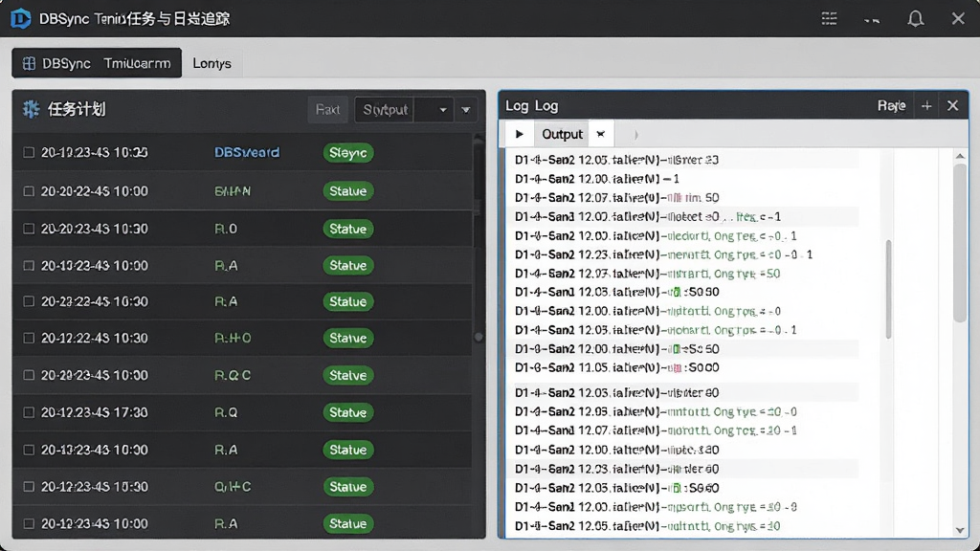Close the Log panel with X icon
The image size is (980, 551).
point(952,106)
